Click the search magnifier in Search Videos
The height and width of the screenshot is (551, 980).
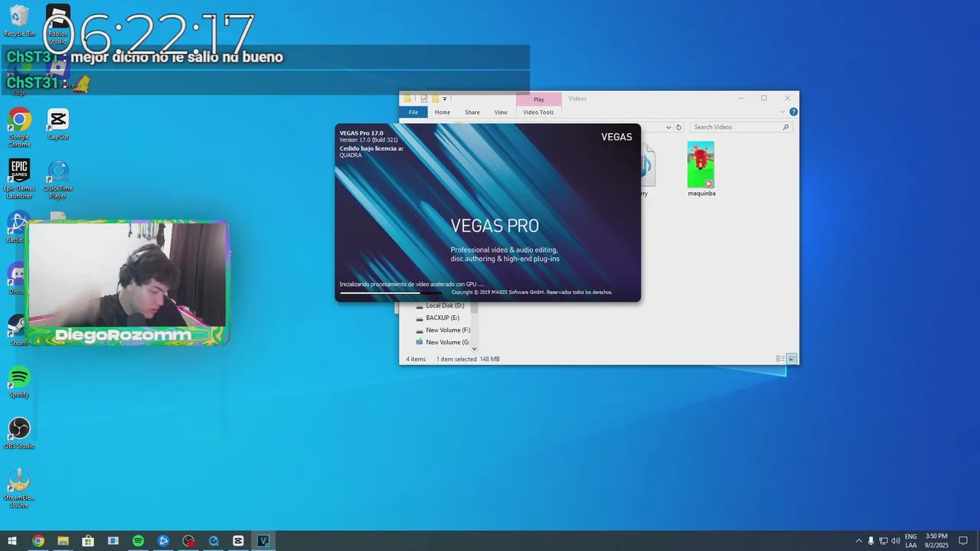pos(786,127)
